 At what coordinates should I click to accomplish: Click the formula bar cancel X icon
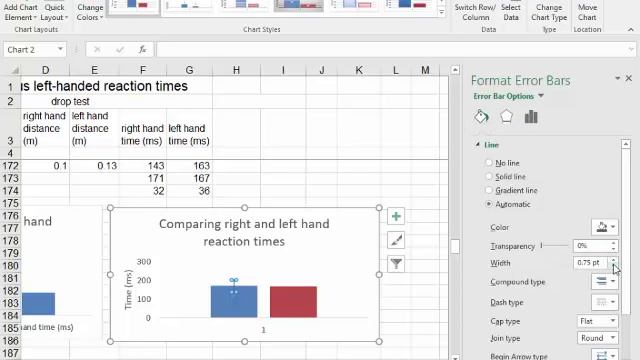tap(97, 49)
